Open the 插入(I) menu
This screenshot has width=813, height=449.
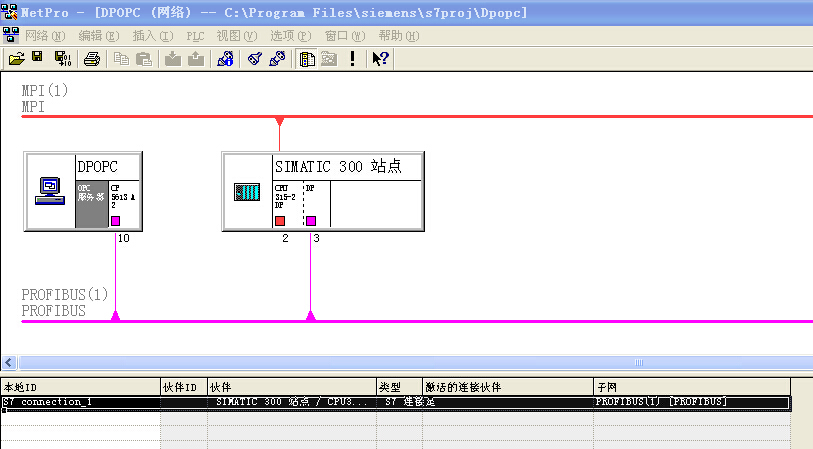coord(153,36)
